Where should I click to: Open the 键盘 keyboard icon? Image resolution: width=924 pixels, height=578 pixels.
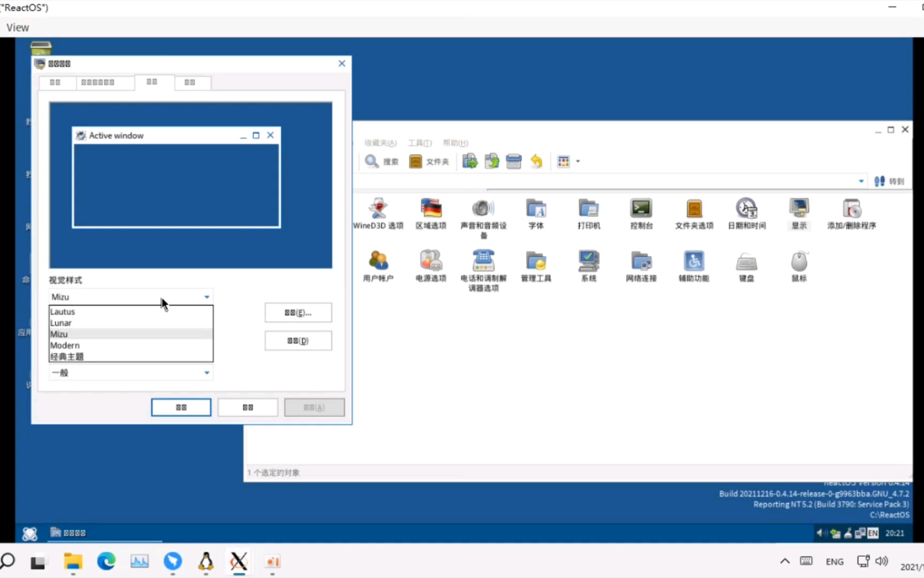pyautogui.click(x=746, y=266)
